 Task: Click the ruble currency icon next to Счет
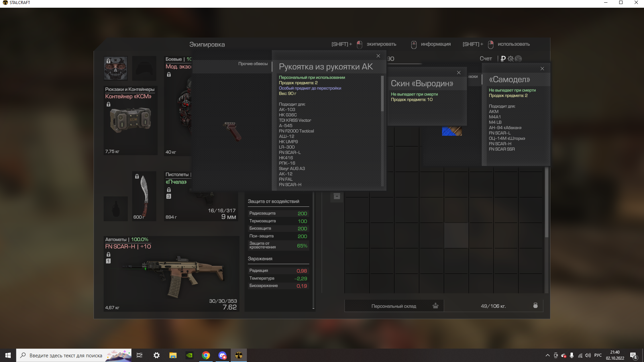[x=503, y=59]
